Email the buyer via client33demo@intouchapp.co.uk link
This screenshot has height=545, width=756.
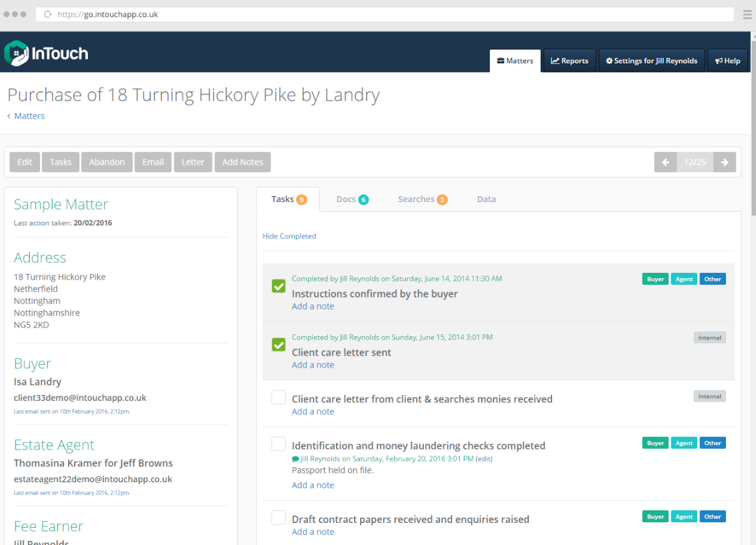[80, 397]
